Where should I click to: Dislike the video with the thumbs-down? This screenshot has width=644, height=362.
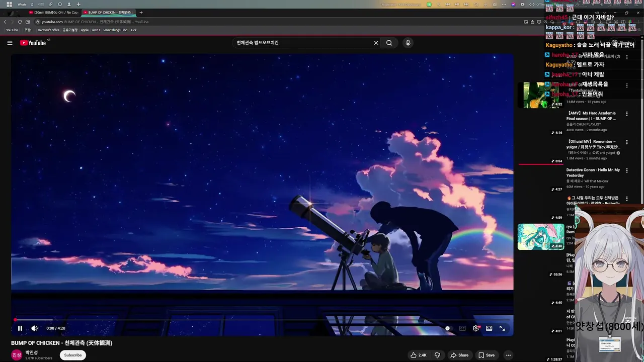pyautogui.click(x=437, y=355)
